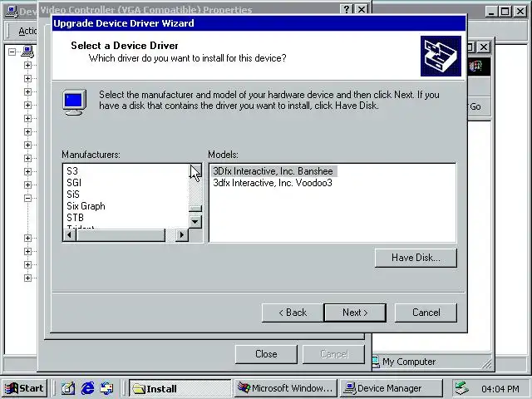Collapse the root computer node in Device Manager
This screenshot has height=399, width=532.
click(x=12, y=52)
